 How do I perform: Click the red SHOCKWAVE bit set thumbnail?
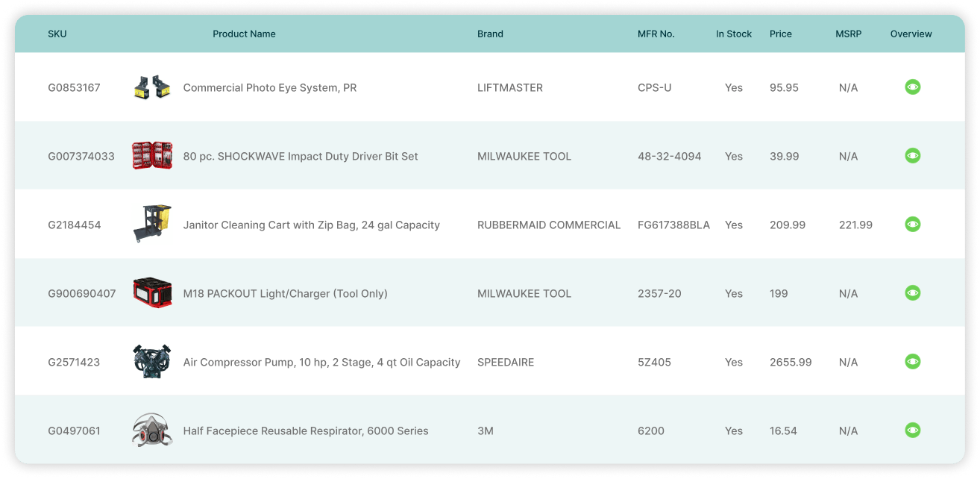click(152, 156)
